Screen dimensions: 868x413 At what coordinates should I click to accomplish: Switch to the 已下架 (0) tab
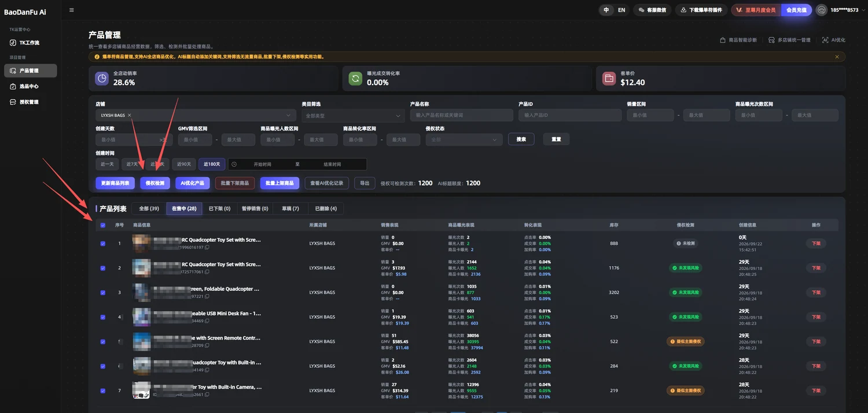(x=219, y=208)
